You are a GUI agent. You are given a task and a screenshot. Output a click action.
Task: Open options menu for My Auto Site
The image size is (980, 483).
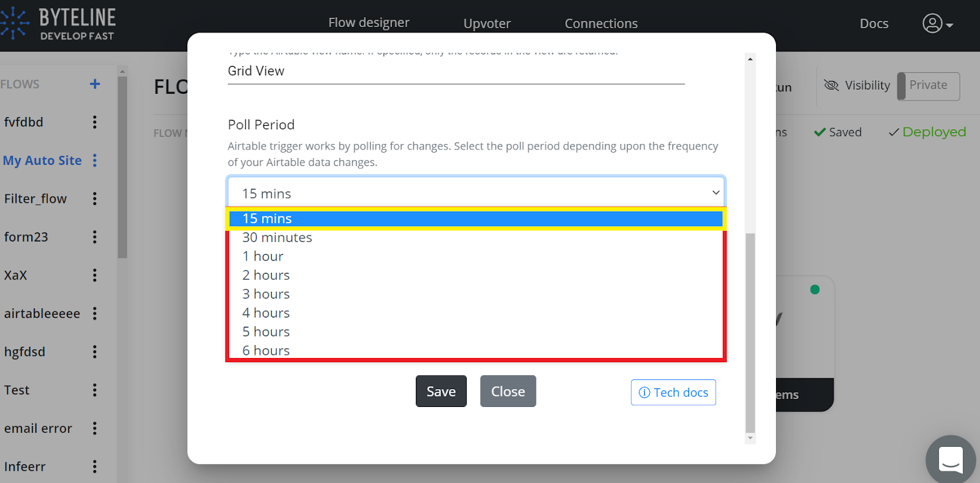click(95, 161)
